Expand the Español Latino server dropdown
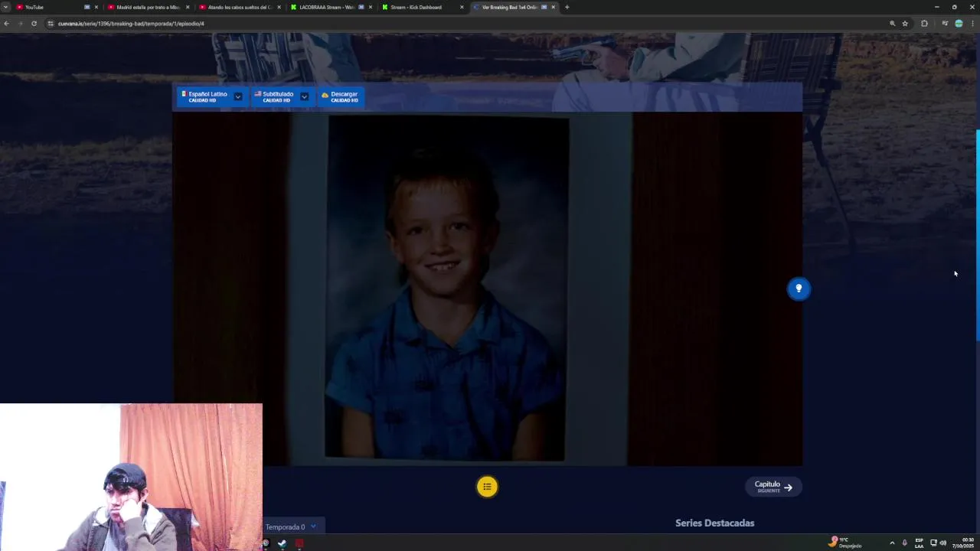 [x=238, y=97]
